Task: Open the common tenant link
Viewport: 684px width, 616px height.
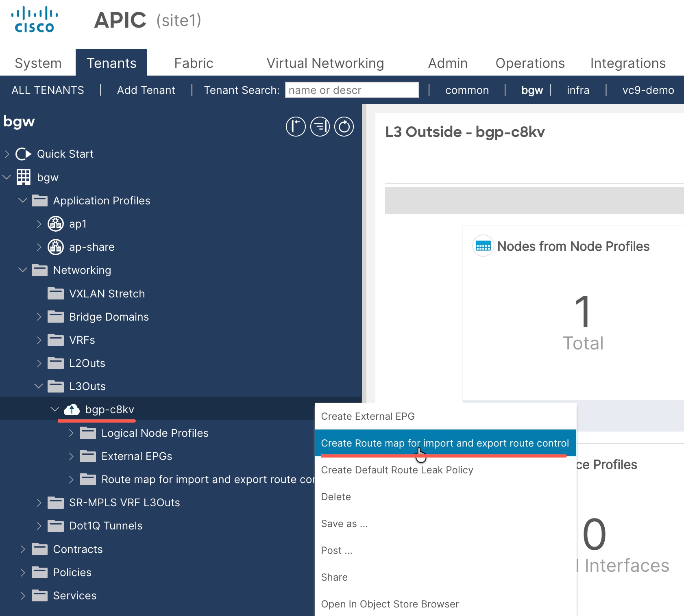Action: tap(467, 90)
